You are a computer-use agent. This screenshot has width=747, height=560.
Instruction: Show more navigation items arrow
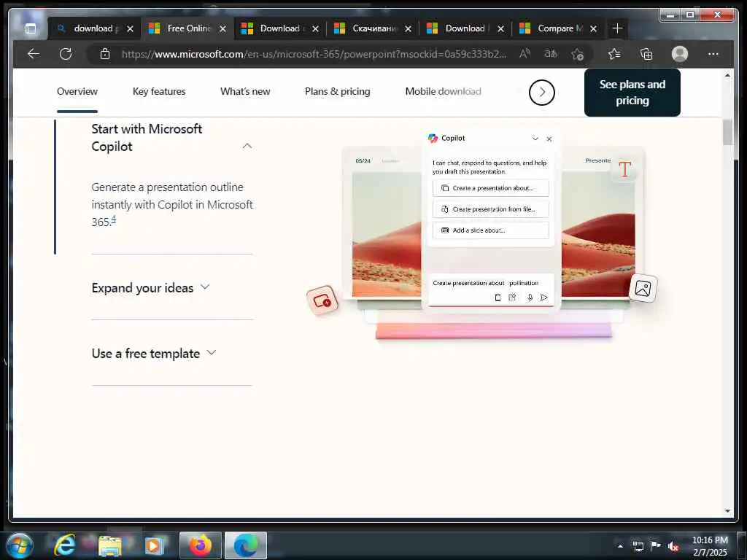[x=542, y=93]
